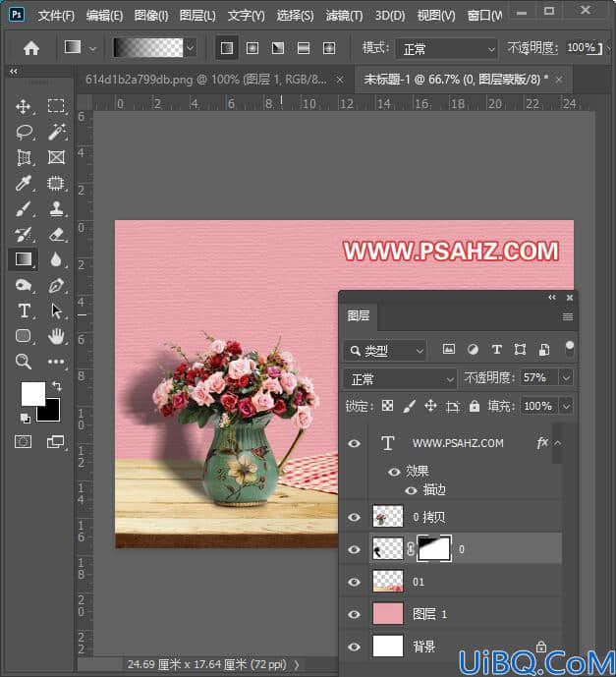
Task: Select the Eraser tool
Action: tap(57, 235)
